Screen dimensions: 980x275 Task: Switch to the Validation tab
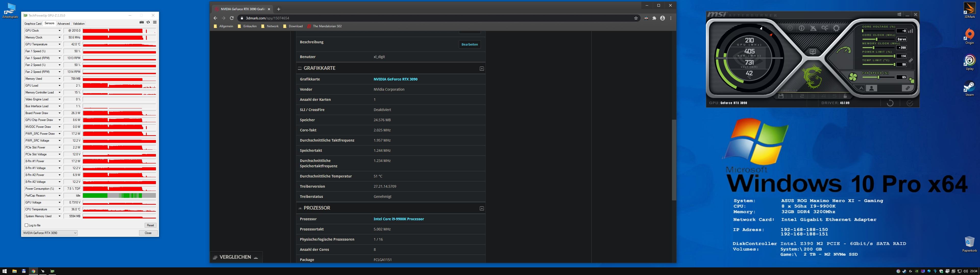79,23
